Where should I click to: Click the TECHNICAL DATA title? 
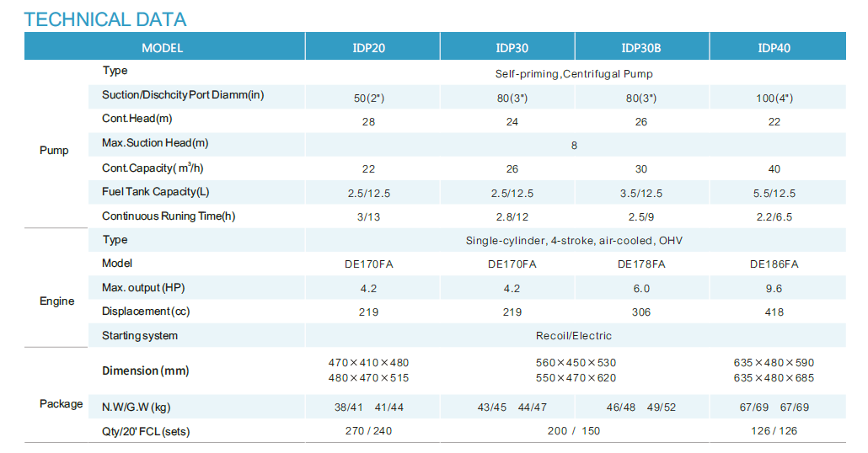click(x=105, y=19)
